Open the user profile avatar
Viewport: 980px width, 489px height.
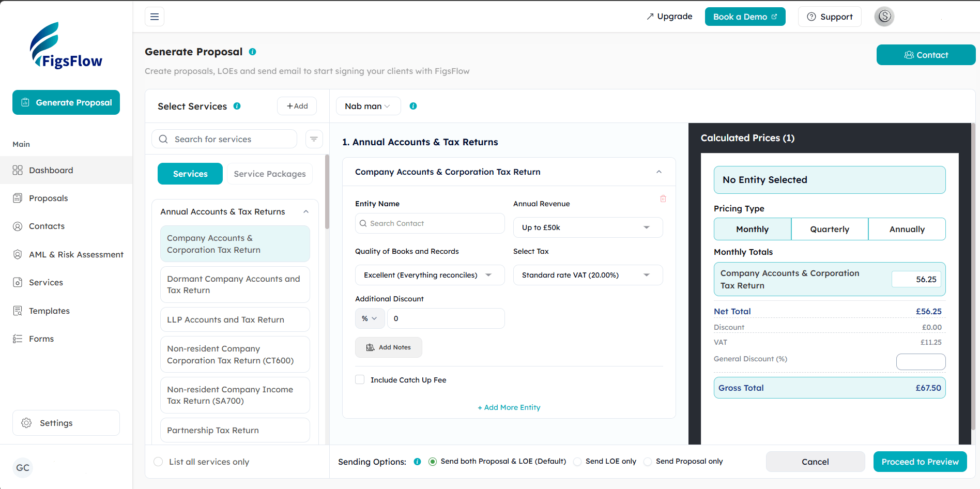point(884,17)
